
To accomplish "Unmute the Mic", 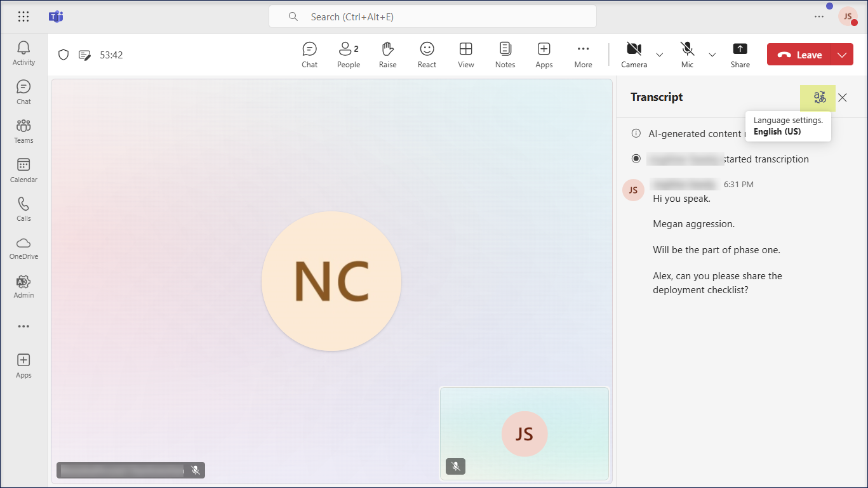I will (x=687, y=55).
